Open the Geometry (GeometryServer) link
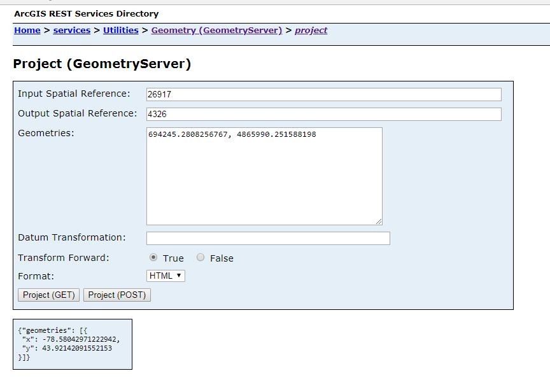The width and height of the screenshot is (550, 392). click(x=216, y=31)
